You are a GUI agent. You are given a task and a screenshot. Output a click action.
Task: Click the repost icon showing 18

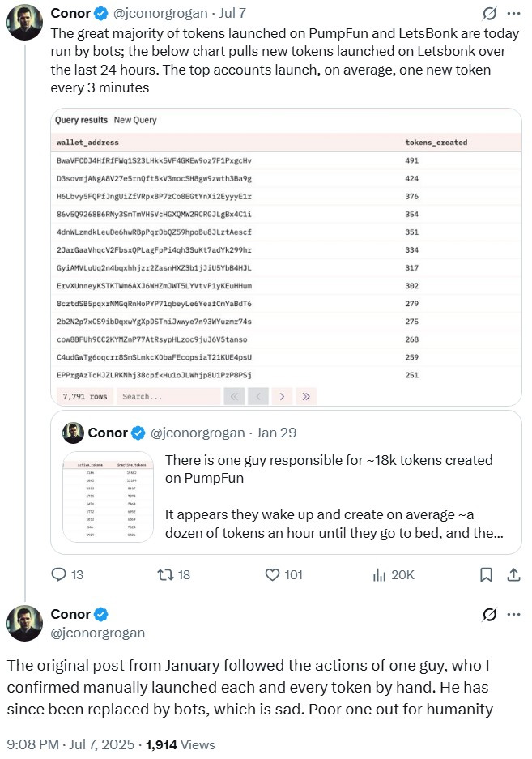165,574
